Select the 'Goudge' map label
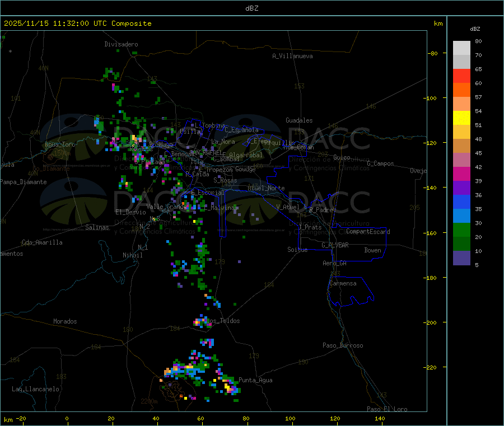This screenshot has width=504, height=426. pyautogui.click(x=246, y=169)
